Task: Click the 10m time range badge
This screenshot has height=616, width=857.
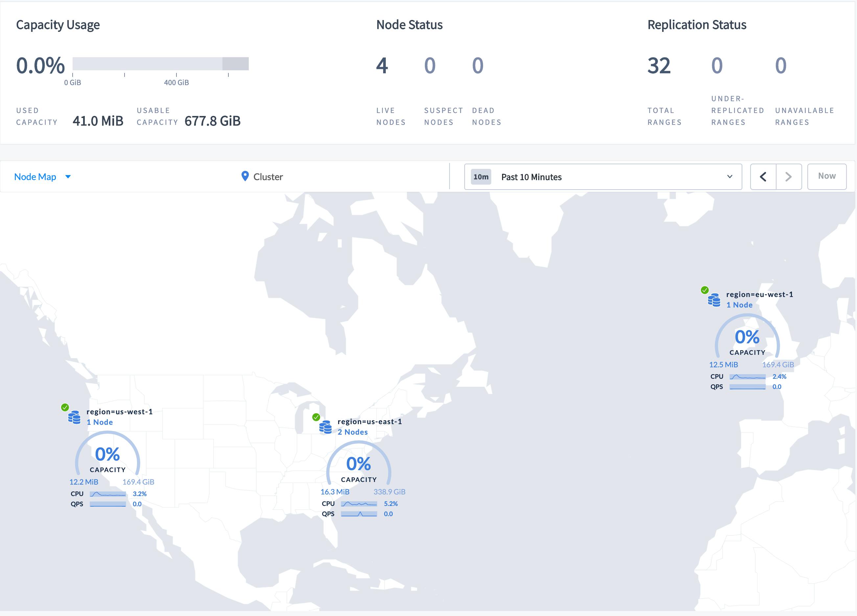Action: click(481, 177)
